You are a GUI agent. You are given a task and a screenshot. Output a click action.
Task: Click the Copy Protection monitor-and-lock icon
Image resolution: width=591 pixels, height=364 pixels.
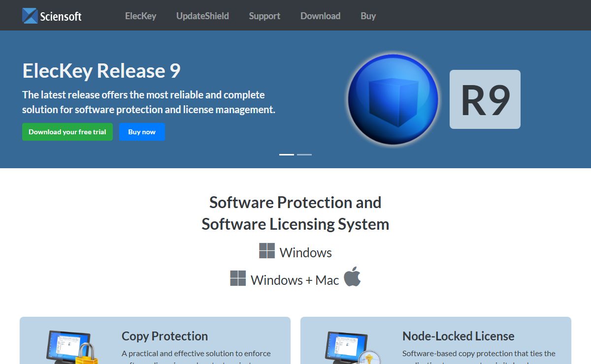click(72, 347)
